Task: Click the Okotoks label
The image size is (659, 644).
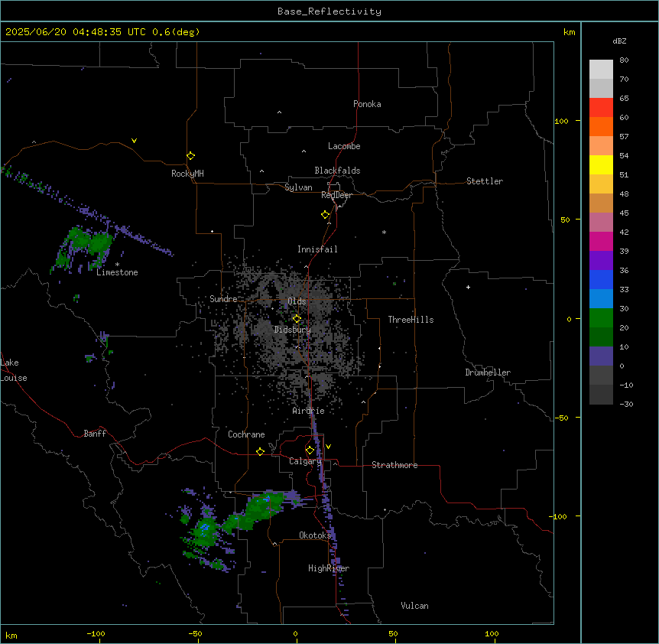Action: pos(315,535)
